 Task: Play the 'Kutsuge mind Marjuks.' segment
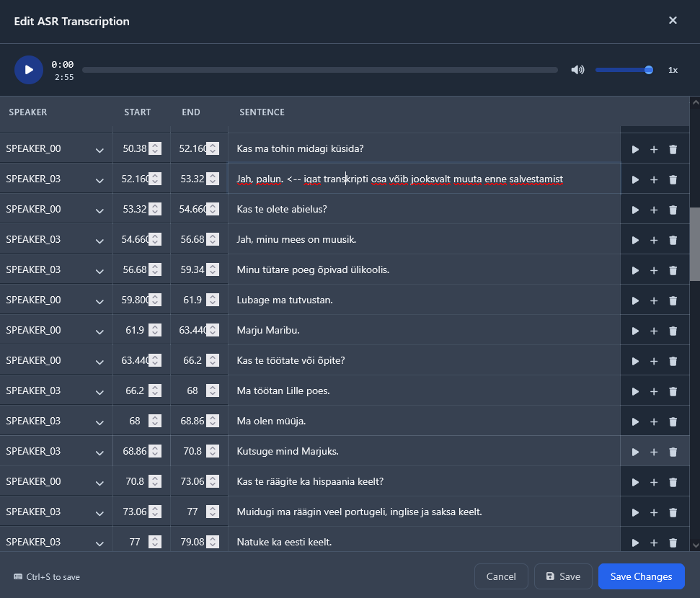[635, 452]
